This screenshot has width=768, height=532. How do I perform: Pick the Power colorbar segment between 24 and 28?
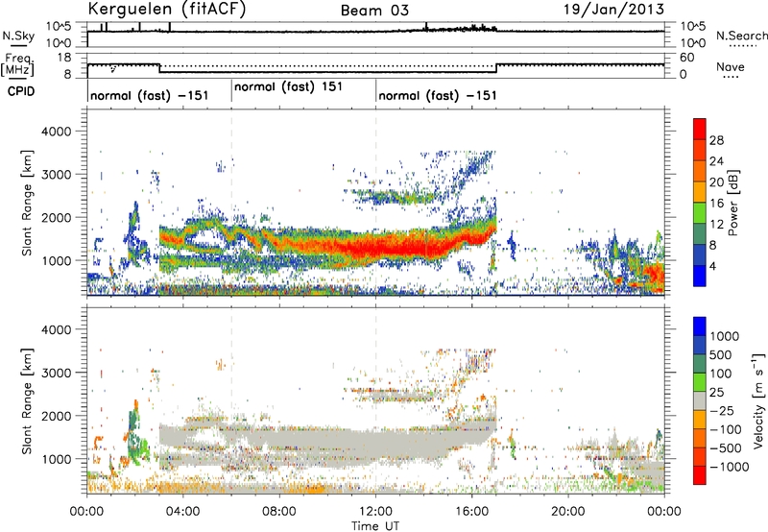(700, 150)
